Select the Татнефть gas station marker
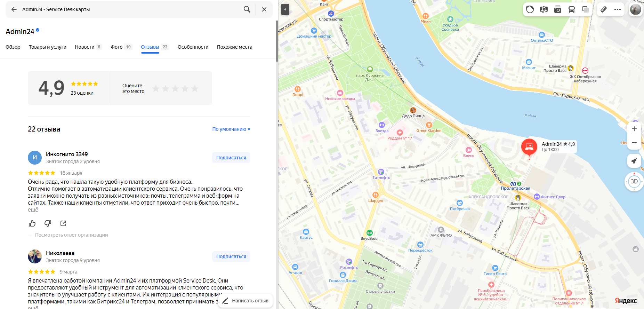This screenshot has width=644, height=309. 381,172
